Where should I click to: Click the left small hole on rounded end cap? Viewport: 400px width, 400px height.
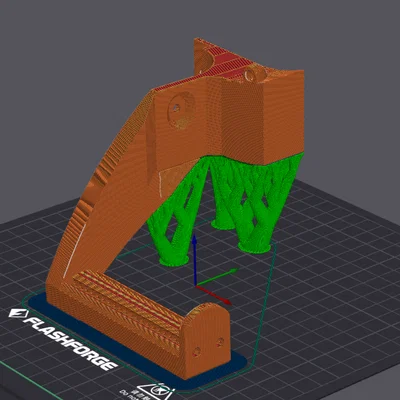(x=197, y=351)
